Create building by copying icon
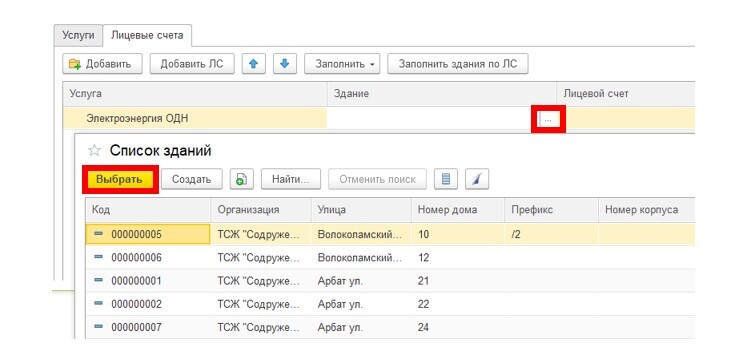The image size is (743, 361). (x=242, y=180)
